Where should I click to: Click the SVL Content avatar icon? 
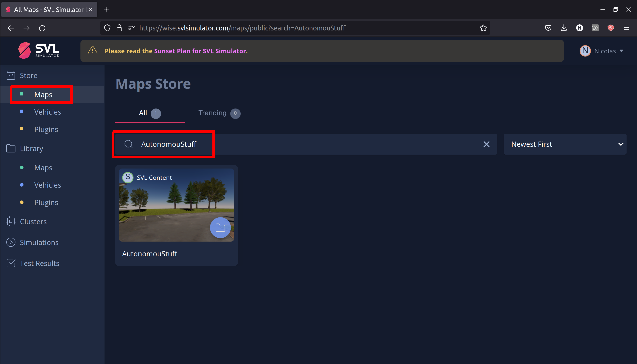[128, 177]
